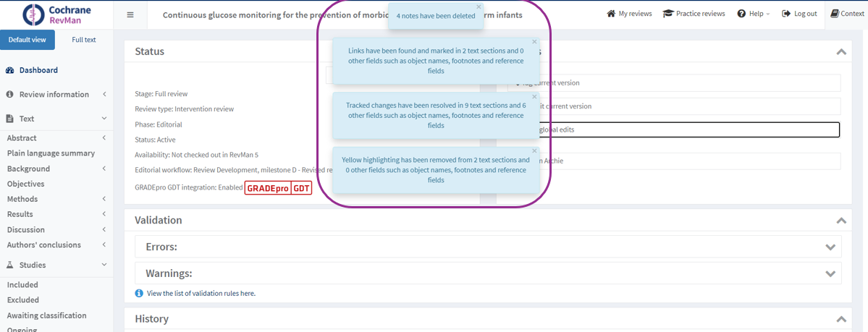The width and height of the screenshot is (868, 332).
Task: Dismiss the yellow highlighting removed notification
Action: click(534, 151)
